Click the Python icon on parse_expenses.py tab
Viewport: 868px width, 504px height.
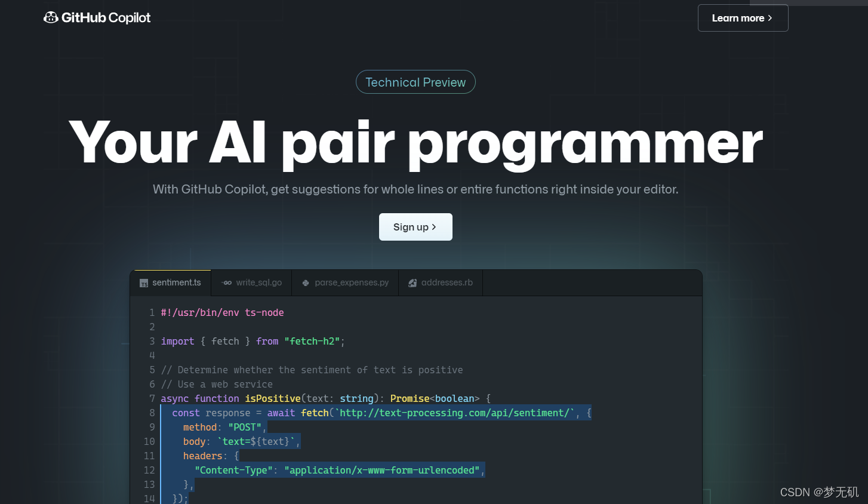tap(306, 282)
